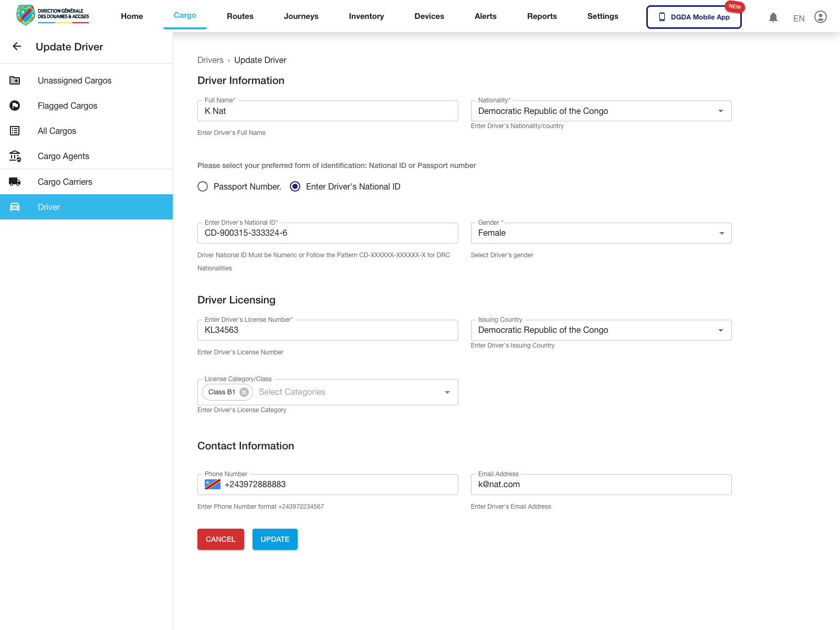Go to the Journeys menu tab

click(x=301, y=16)
